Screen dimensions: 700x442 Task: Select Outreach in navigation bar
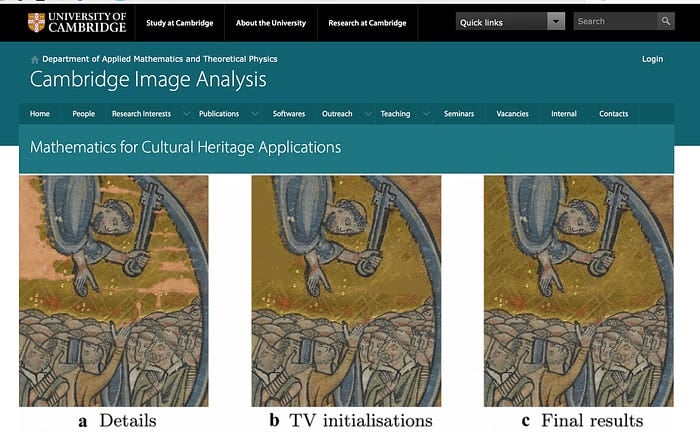(337, 114)
